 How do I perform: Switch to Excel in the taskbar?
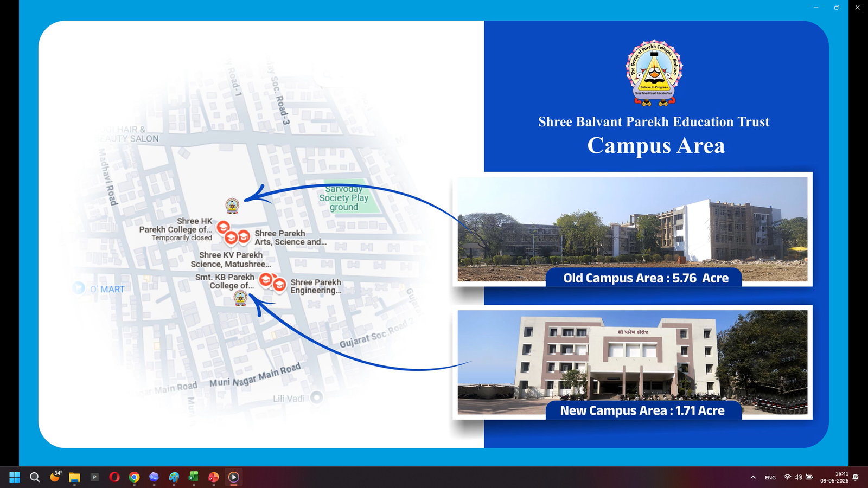coord(194,477)
